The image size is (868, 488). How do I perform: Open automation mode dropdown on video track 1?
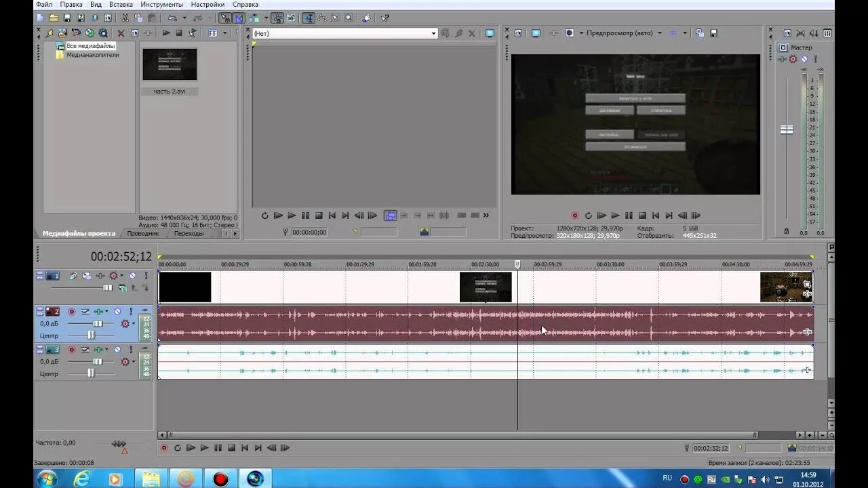coord(122,275)
